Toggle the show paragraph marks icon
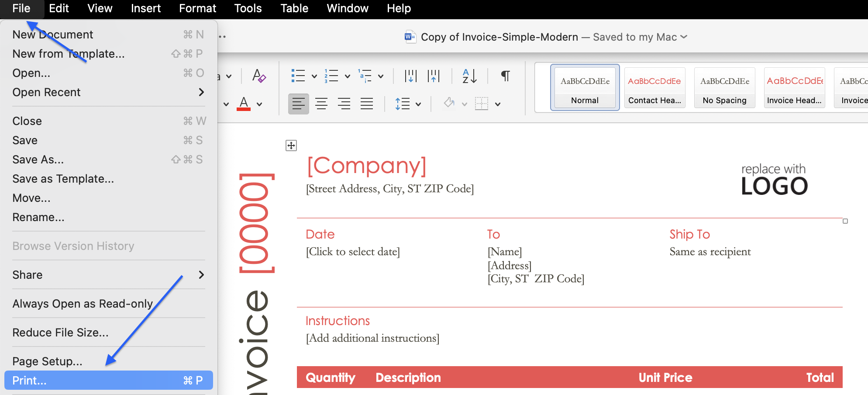Viewport: 868px width, 395px height. (x=505, y=76)
